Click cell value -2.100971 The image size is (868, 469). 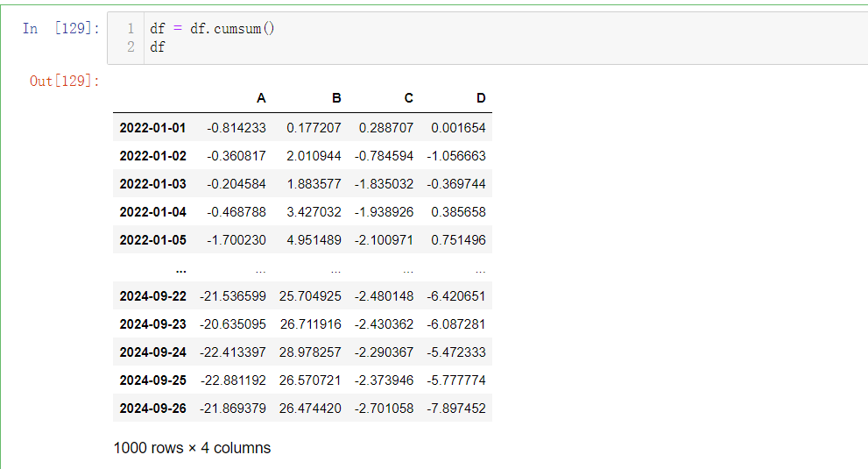coord(385,240)
